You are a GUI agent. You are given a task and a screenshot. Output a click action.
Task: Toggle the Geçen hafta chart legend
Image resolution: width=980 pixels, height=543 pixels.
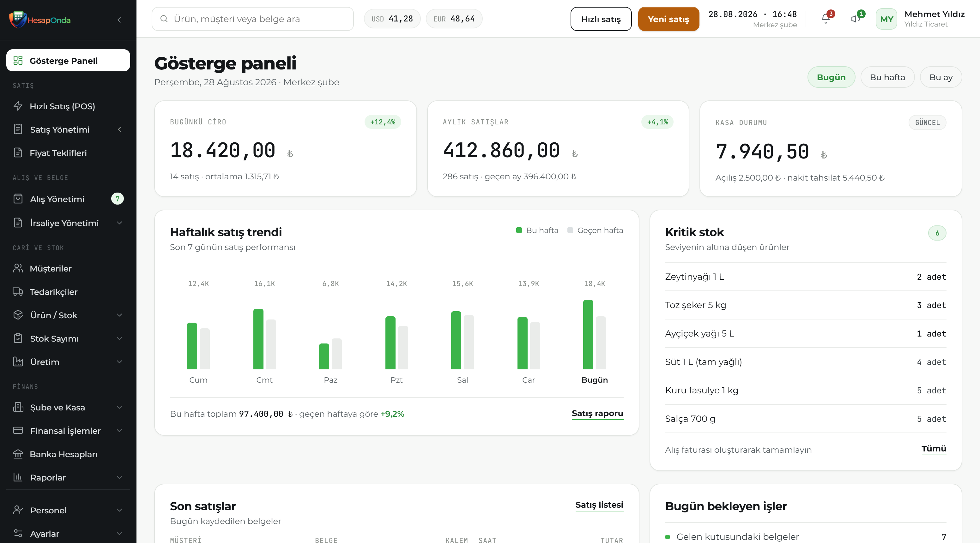pyautogui.click(x=595, y=230)
